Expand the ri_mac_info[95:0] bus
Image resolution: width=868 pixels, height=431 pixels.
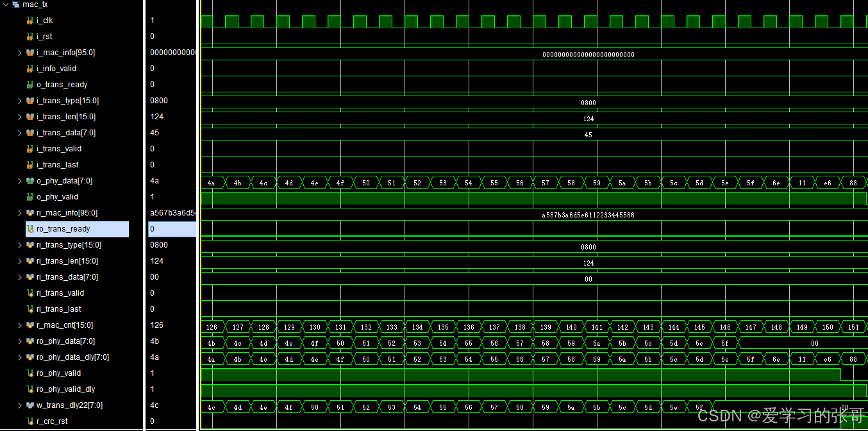(20, 213)
